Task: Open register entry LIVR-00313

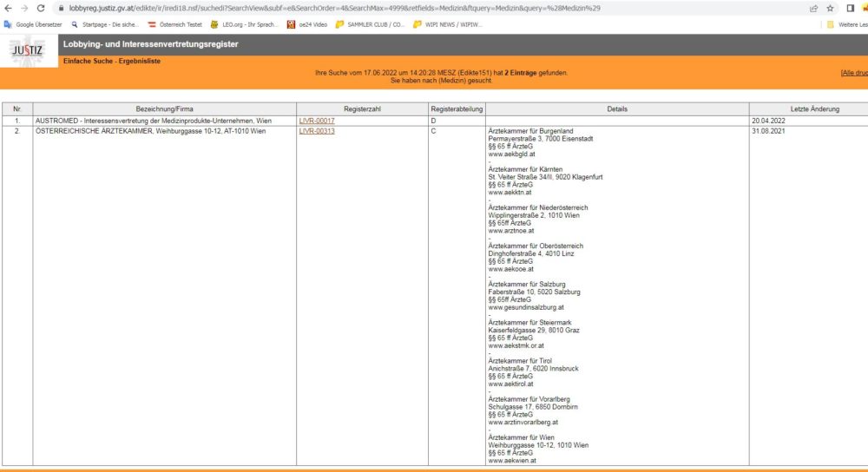Action: (x=317, y=131)
